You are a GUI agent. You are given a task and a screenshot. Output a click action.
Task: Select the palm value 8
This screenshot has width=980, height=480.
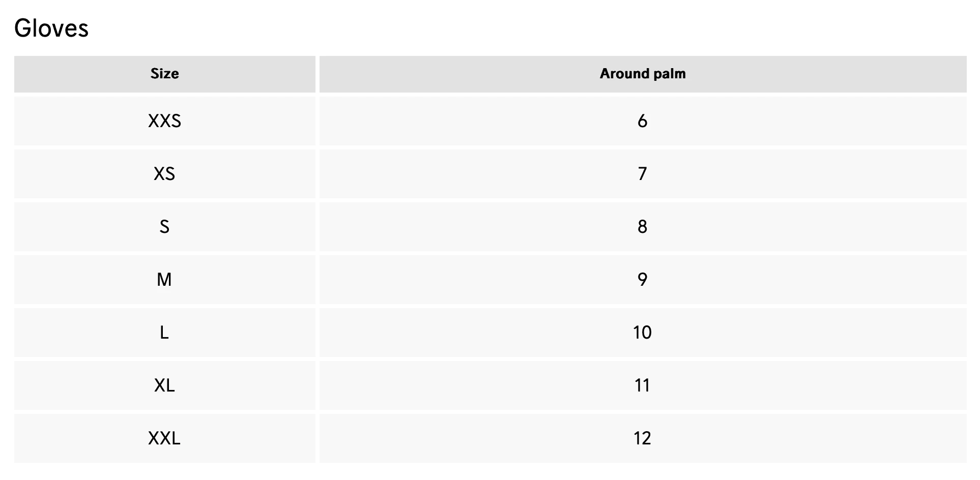[x=642, y=227]
